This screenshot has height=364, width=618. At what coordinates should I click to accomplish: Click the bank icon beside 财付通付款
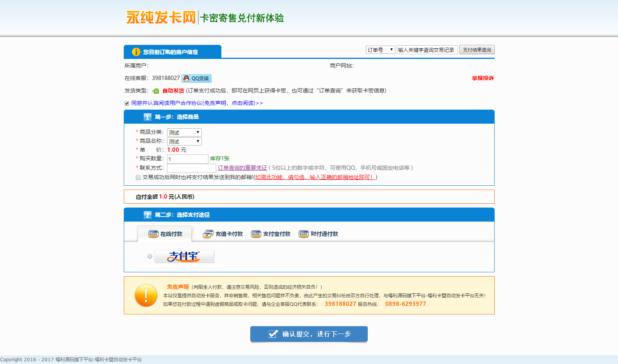pyautogui.click(x=304, y=234)
